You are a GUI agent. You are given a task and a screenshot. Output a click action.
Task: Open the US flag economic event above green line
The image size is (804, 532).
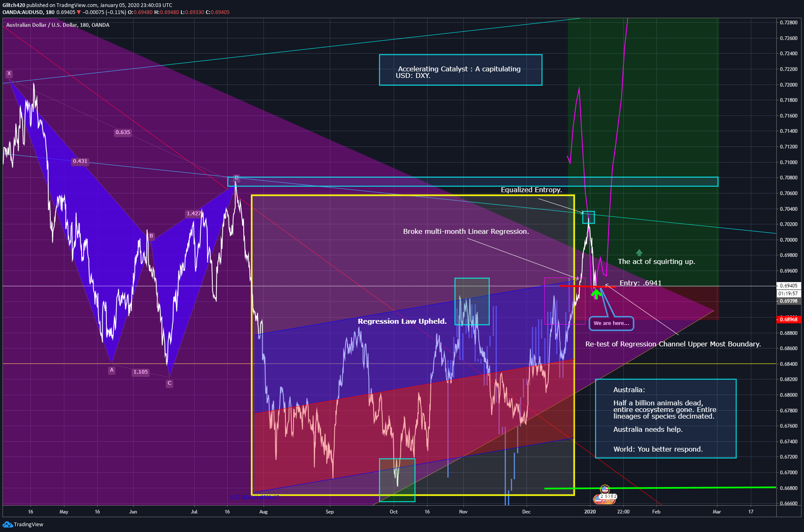tap(605, 489)
